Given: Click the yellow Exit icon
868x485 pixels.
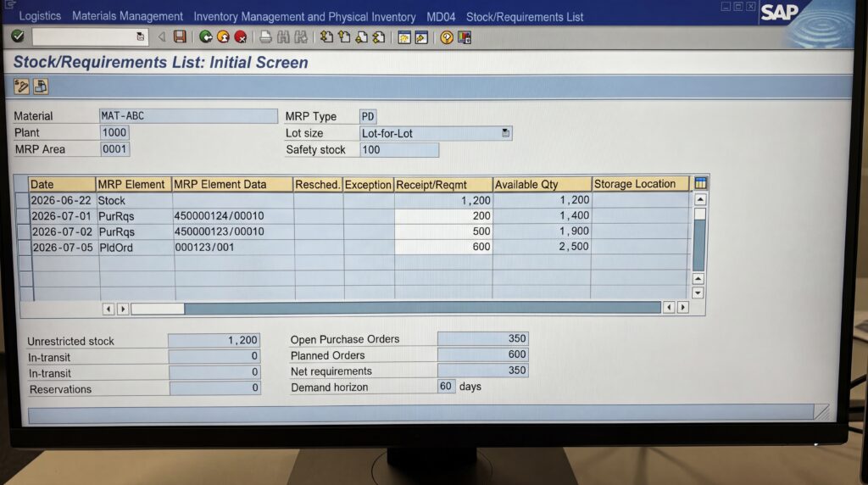Looking at the screenshot, I should pyautogui.click(x=223, y=37).
